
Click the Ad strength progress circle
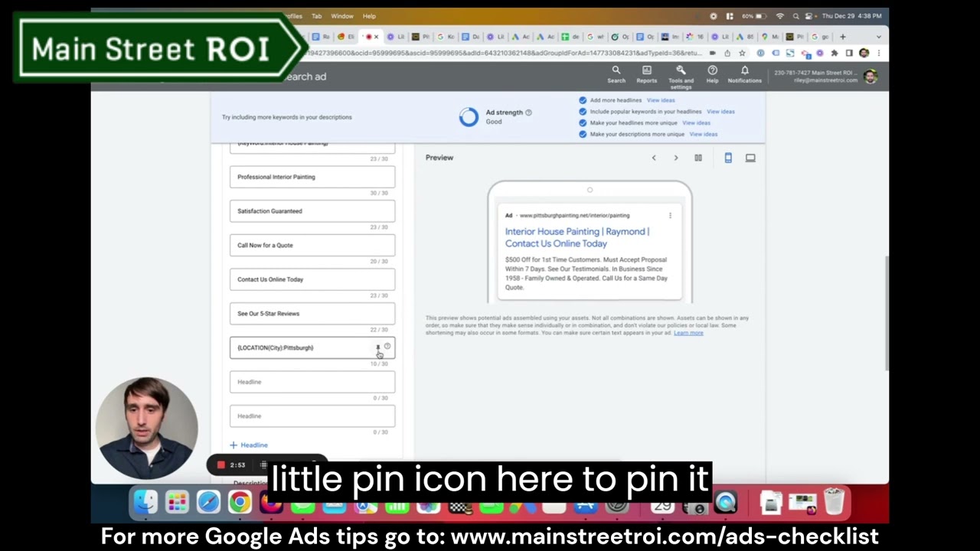[x=469, y=116]
